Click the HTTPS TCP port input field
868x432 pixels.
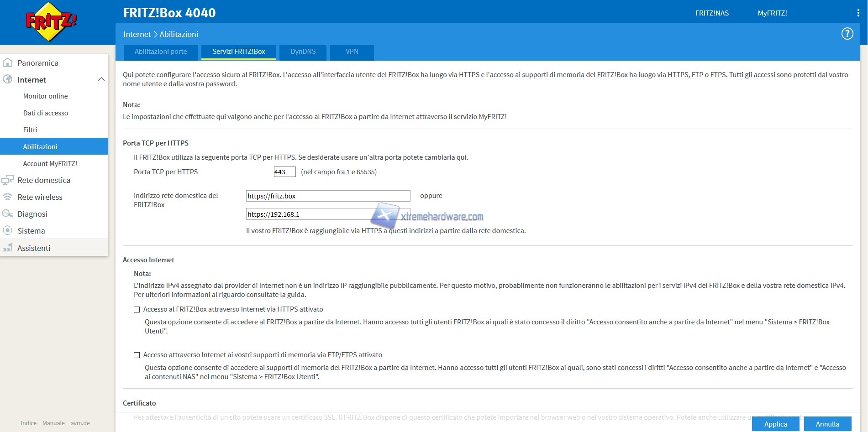tap(284, 172)
